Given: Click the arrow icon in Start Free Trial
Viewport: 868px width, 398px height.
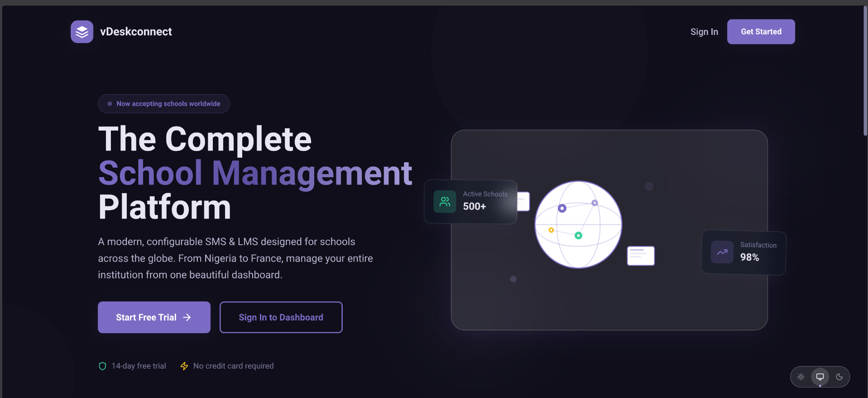Looking at the screenshot, I should tap(187, 317).
